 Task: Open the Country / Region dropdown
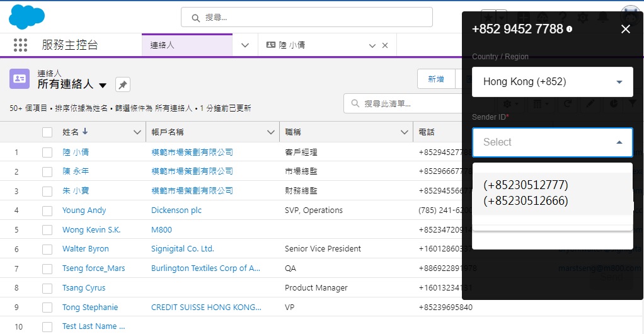tap(552, 82)
